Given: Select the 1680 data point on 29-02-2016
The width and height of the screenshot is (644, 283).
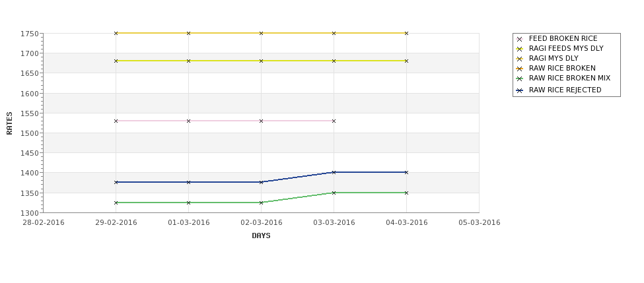Looking at the screenshot, I should click(x=116, y=61).
